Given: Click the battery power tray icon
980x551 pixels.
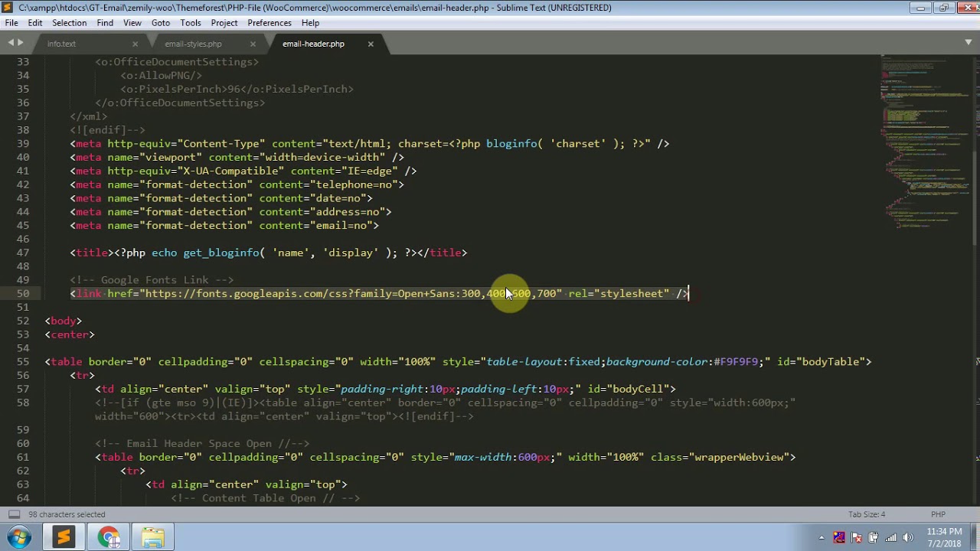Looking at the screenshot, I should coord(874,537).
